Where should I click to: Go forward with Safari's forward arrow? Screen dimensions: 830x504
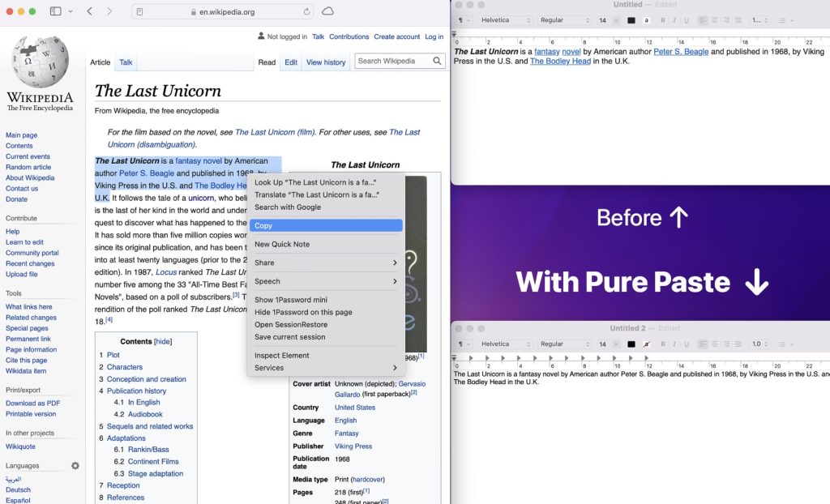(109, 11)
